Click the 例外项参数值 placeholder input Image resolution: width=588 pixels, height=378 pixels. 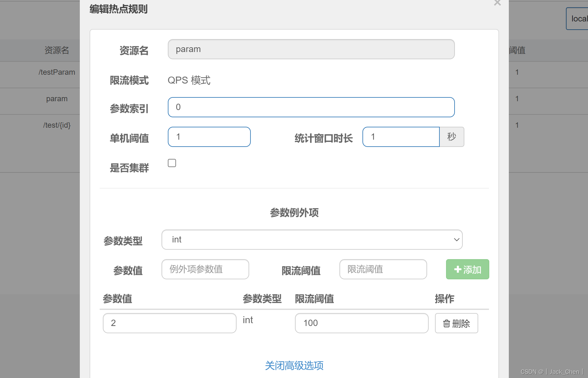[205, 269]
